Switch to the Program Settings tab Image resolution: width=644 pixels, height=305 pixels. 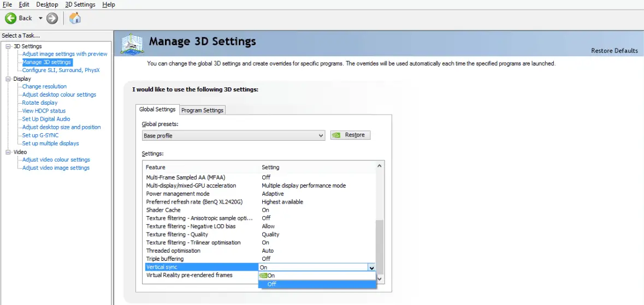point(203,110)
